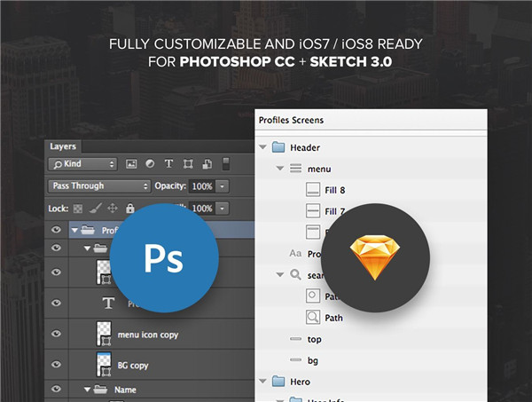Lock transparent pixels icon
532x402 pixels.
(x=78, y=209)
